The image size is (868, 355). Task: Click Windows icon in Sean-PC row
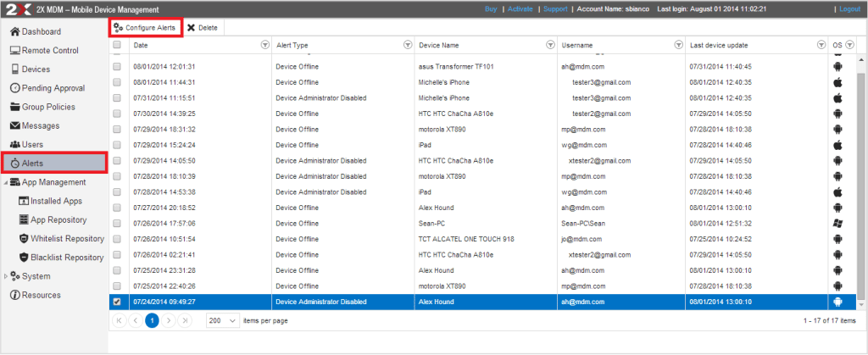coord(837,224)
